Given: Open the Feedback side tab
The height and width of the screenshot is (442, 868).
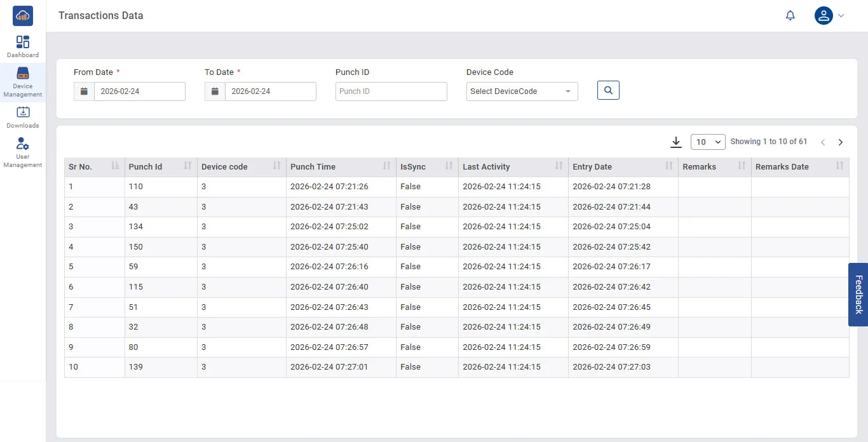Looking at the screenshot, I should tap(858, 295).
